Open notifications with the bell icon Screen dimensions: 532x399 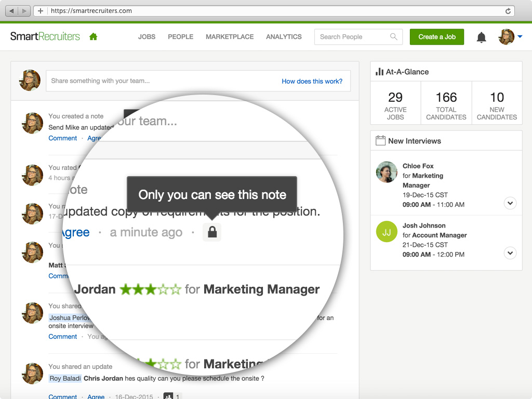[x=481, y=37]
